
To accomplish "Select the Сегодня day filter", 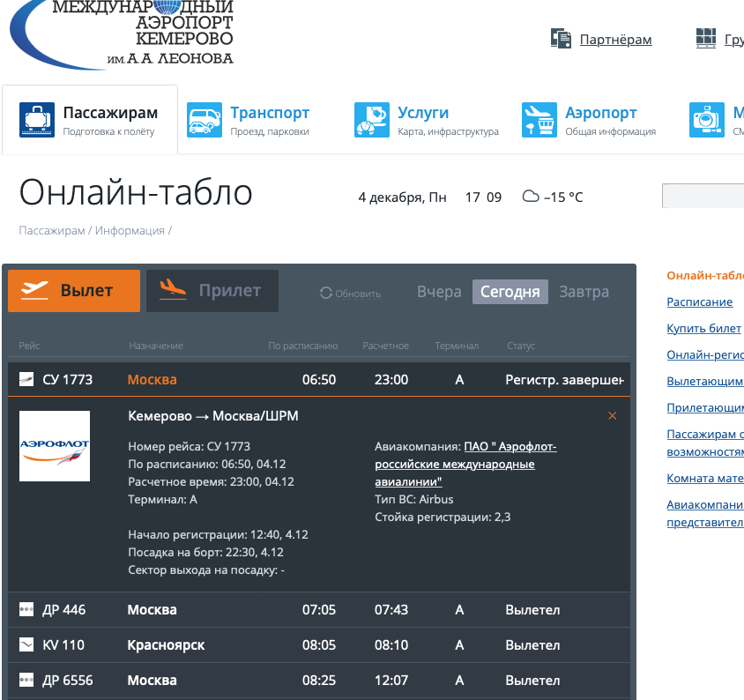I will click(510, 292).
